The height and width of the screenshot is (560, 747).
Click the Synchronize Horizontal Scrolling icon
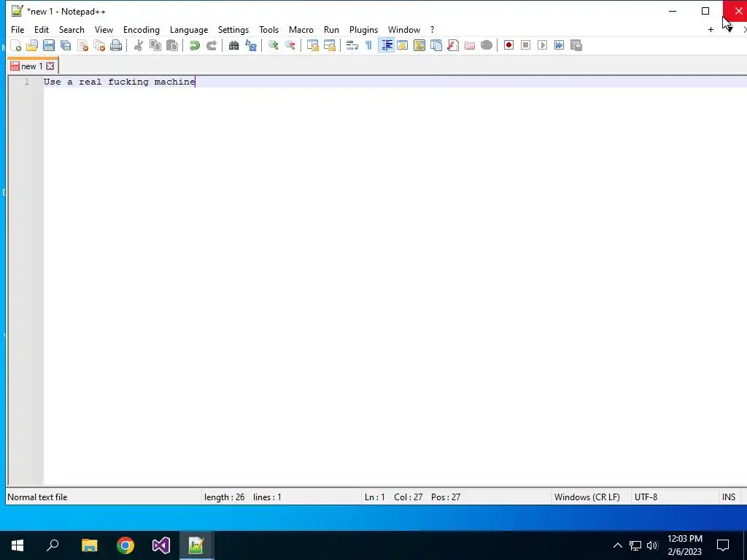tap(329, 45)
